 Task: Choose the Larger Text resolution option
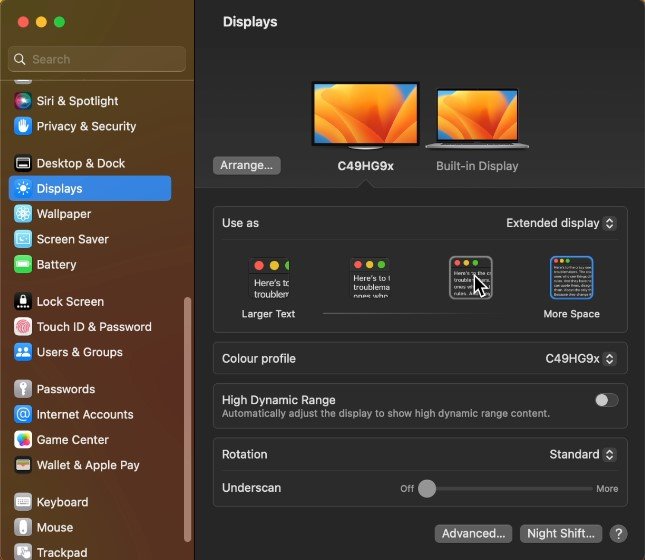[x=269, y=279]
